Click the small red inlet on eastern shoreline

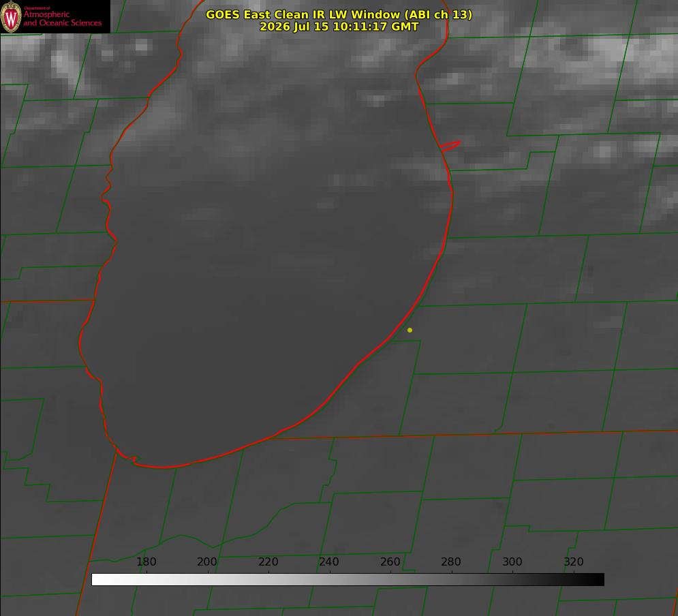[x=450, y=146]
